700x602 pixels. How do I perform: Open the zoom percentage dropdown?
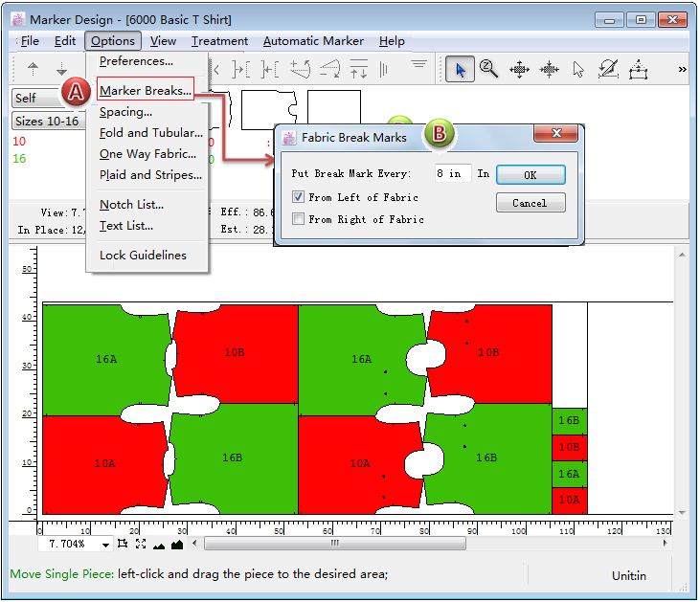(x=105, y=545)
